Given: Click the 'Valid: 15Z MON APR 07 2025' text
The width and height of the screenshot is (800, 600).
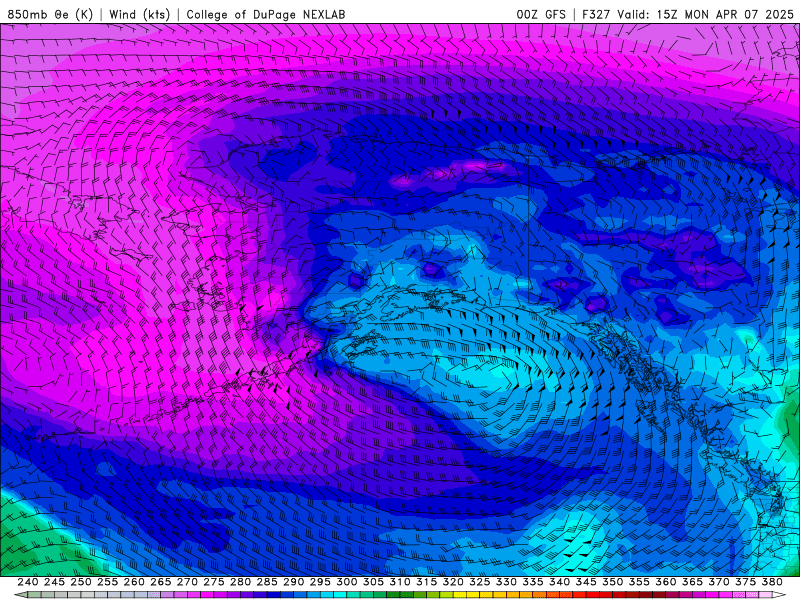Looking at the screenshot, I should tap(706, 14).
